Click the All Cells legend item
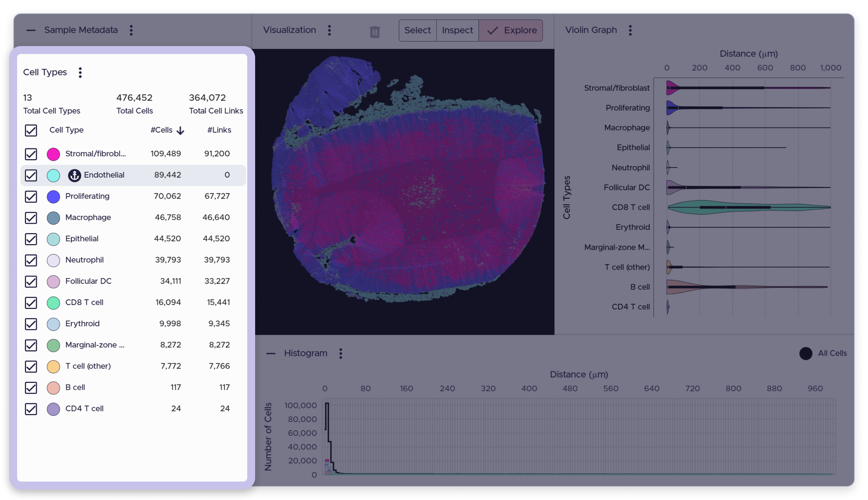Image resolution: width=868 pixels, height=500 pixels. (x=823, y=353)
